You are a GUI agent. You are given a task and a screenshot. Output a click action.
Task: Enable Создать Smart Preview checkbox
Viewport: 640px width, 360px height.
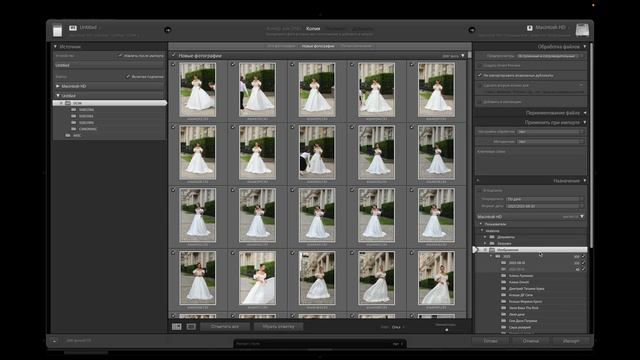480,65
